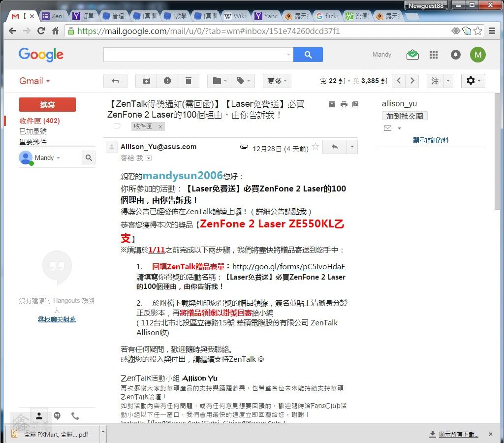The width and height of the screenshot is (504, 443).
Task: Click 顯示詳細資料 link
Action: (431, 140)
